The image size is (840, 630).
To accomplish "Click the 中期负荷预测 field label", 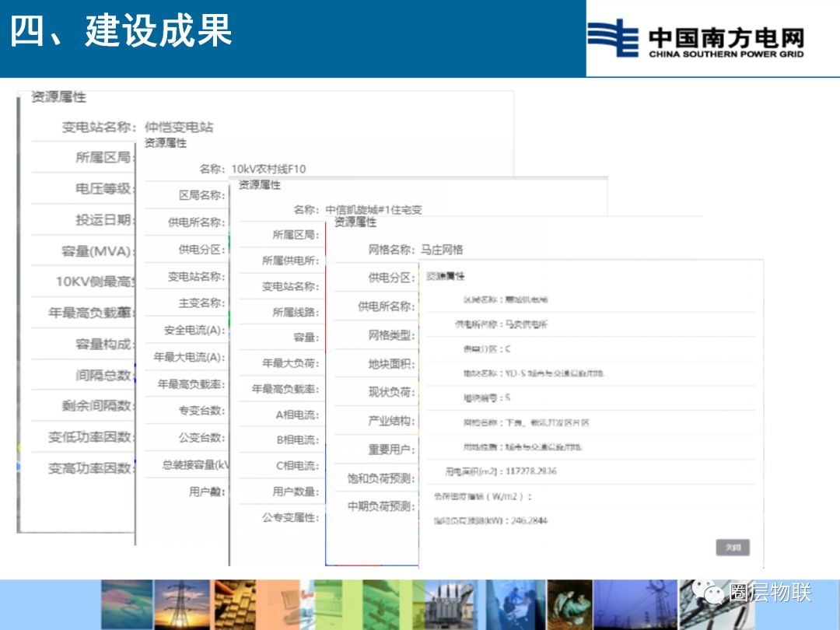I will pyautogui.click(x=381, y=506).
